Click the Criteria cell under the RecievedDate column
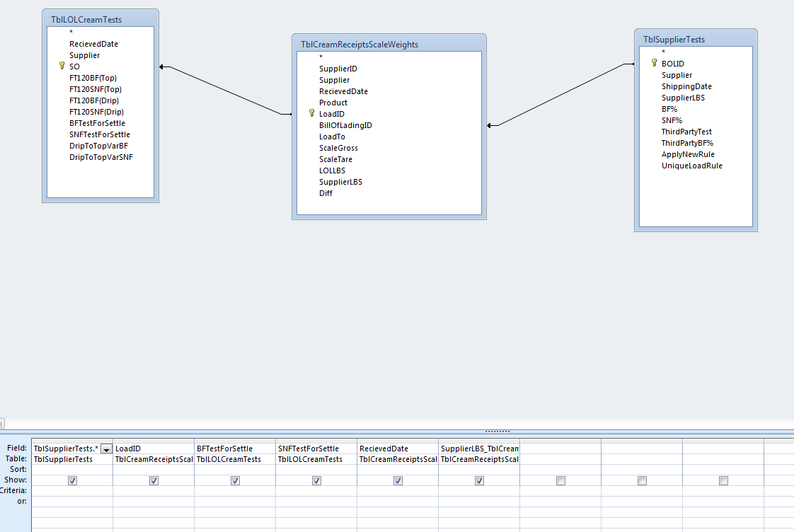 pyautogui.click(x=398, y=491)
